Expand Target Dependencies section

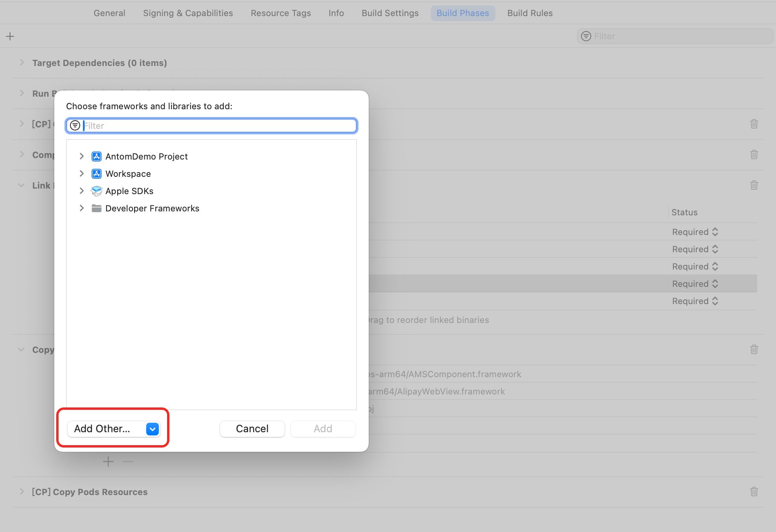[22, 63]
